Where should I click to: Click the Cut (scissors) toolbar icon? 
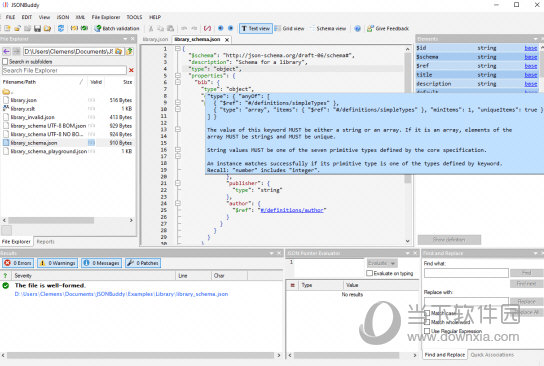click(151, 28)
